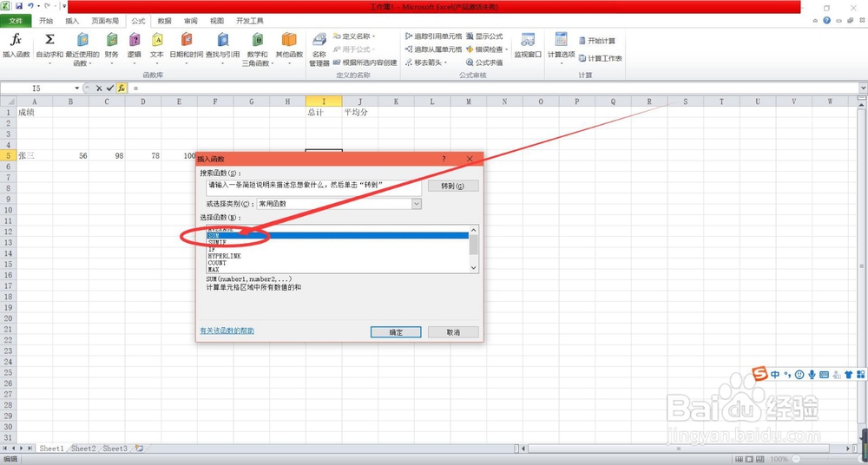Select cell B5 containing 56
Screen dimensions: 868x465
pyautogui.click(x=71, y=156)
